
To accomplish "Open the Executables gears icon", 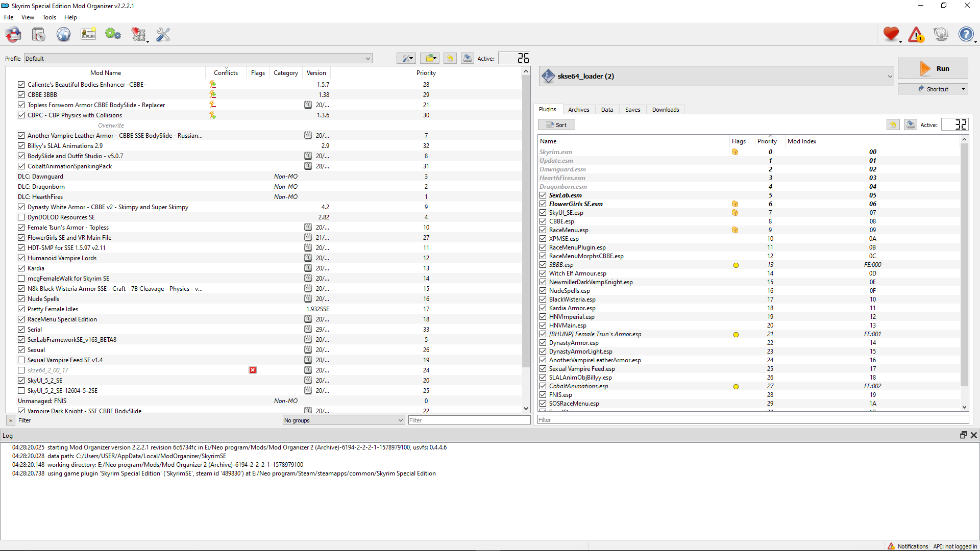I will [113, 35].
